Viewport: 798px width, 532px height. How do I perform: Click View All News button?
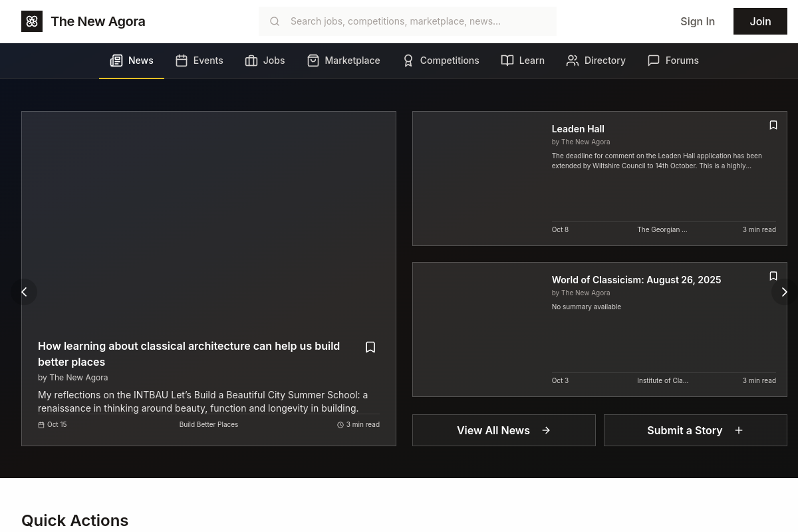pyautogui.click(x=503, y=430)
